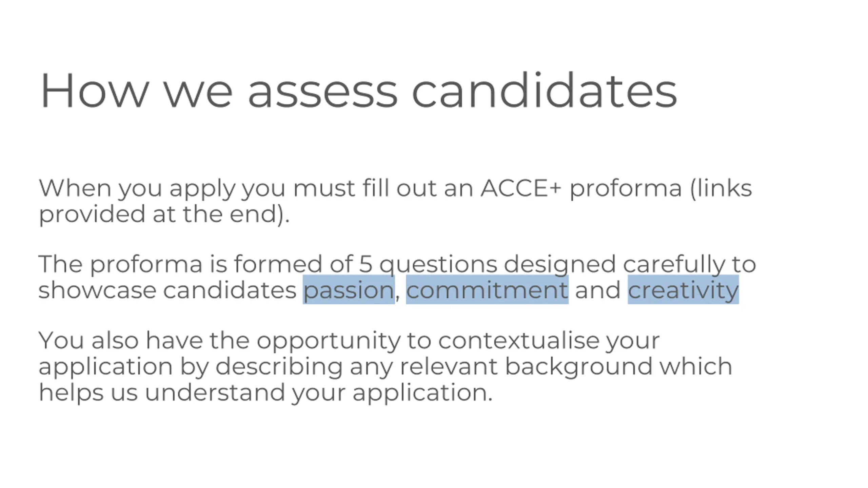This screenshot has height=488, width=868.
Task: Select the highlighted word "passion"
Action: click(349, 290)
